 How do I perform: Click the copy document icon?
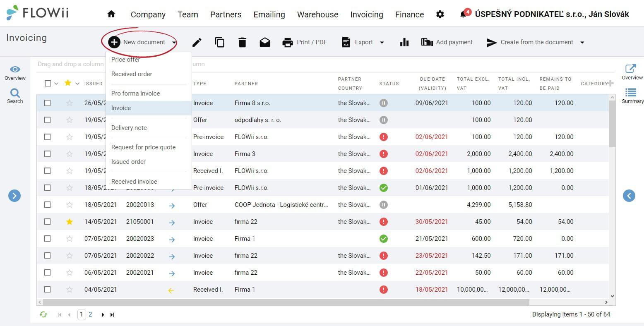[220, 42]
